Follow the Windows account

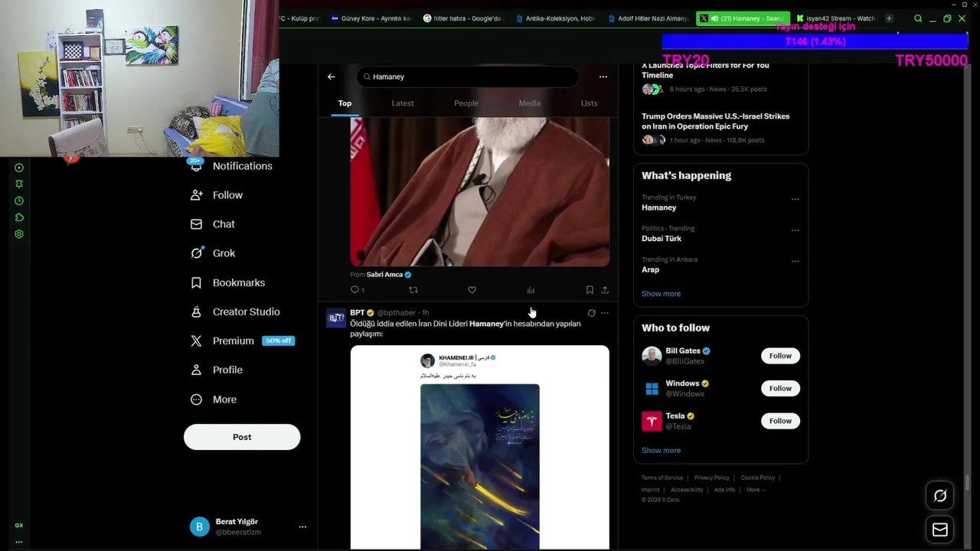tap(780, 389)
